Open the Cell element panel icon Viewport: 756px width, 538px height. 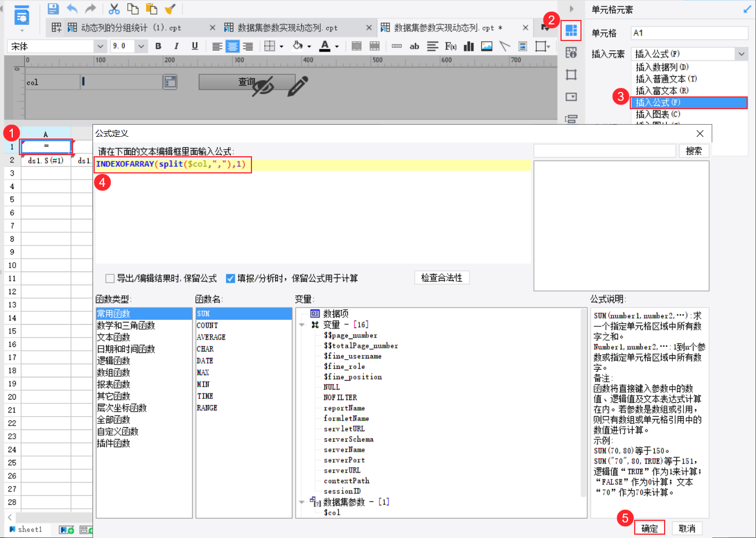pos(571,30)
